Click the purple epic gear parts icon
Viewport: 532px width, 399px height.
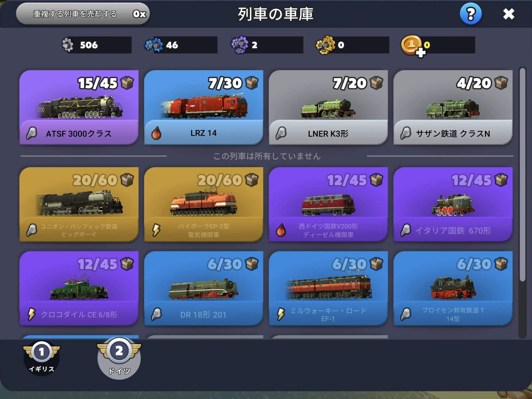pyautogui.click(x=240, y=45)
